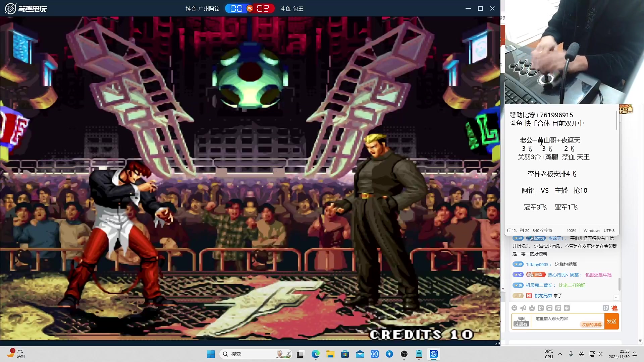Open the Windows Start menu

(211, 354)
